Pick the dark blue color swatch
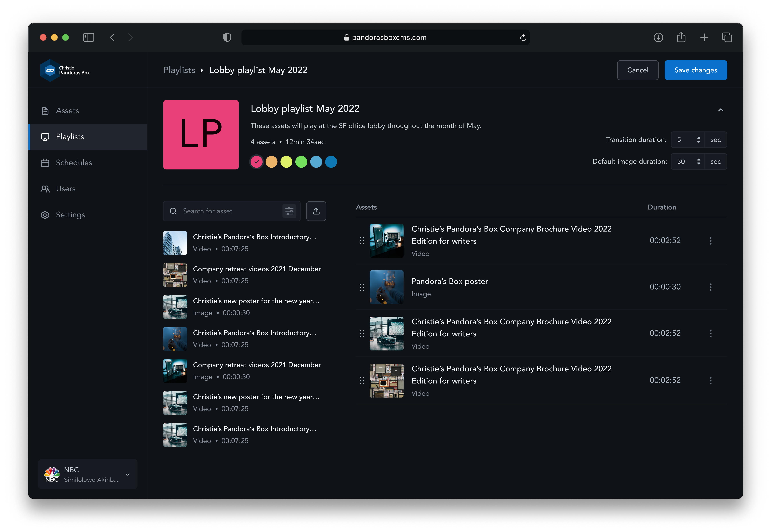This screenshot has height=532, width=771. click(x=331, y=162)
